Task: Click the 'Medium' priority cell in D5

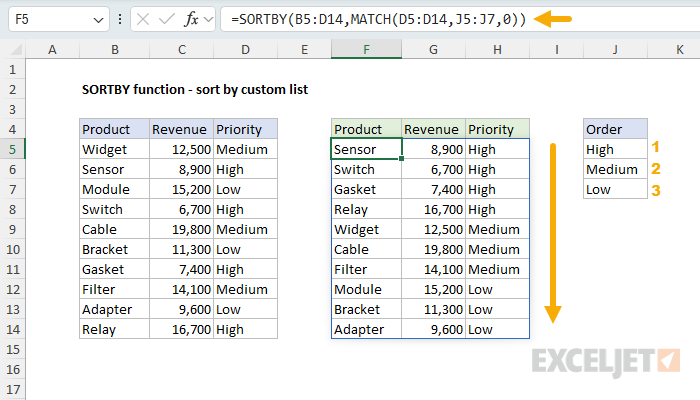Action: click(x=245, y=150)
